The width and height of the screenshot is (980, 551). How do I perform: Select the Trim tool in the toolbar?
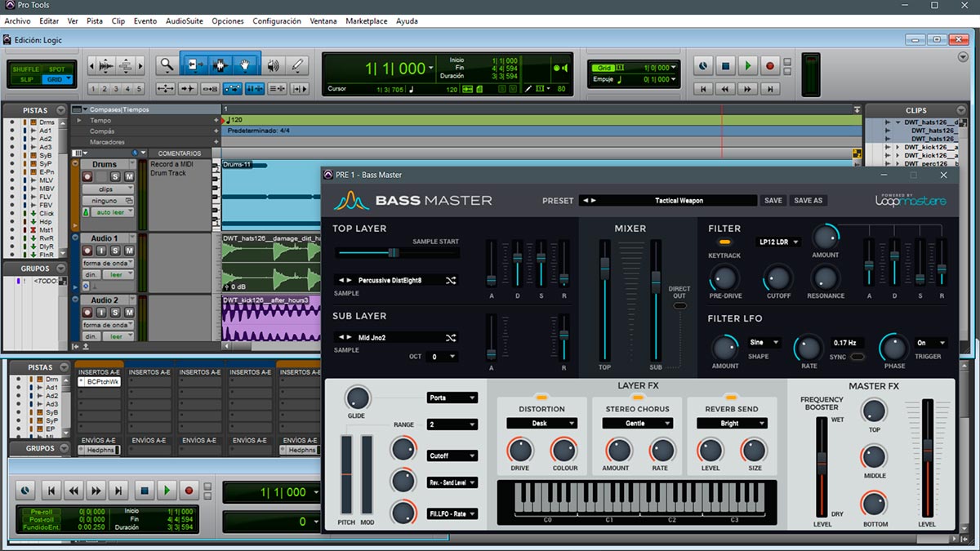point(194,65)
